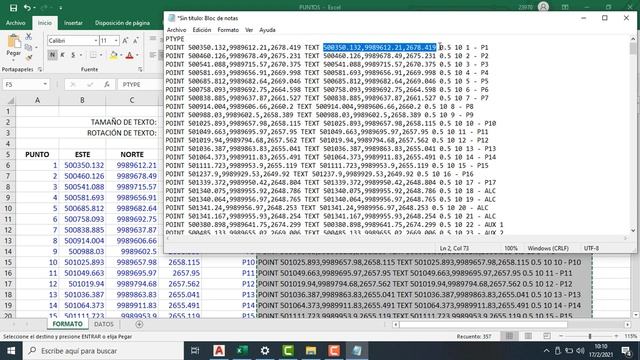Image resolution: width=640 pixels, height=360 pixels.
Task: Activate the Copiar formato brush
Action: 29,58
